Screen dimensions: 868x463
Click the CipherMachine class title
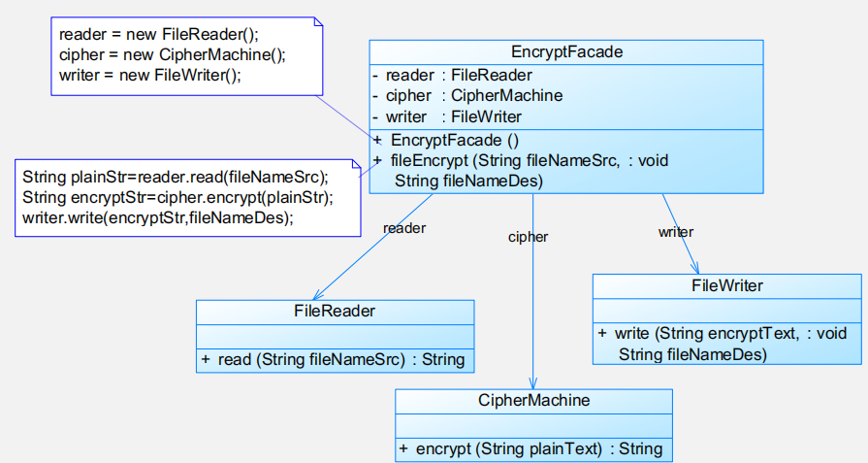533,401
